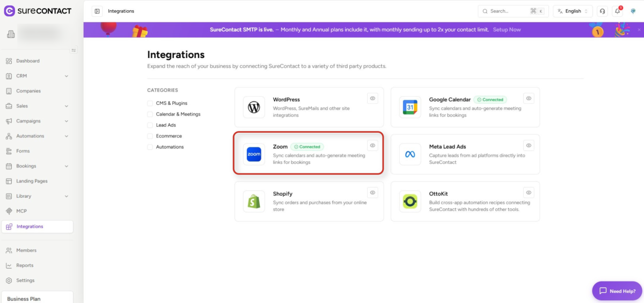Screen dimensions: 644x303
Task: Click the WordPress logo icon
Action: [254, 107]
